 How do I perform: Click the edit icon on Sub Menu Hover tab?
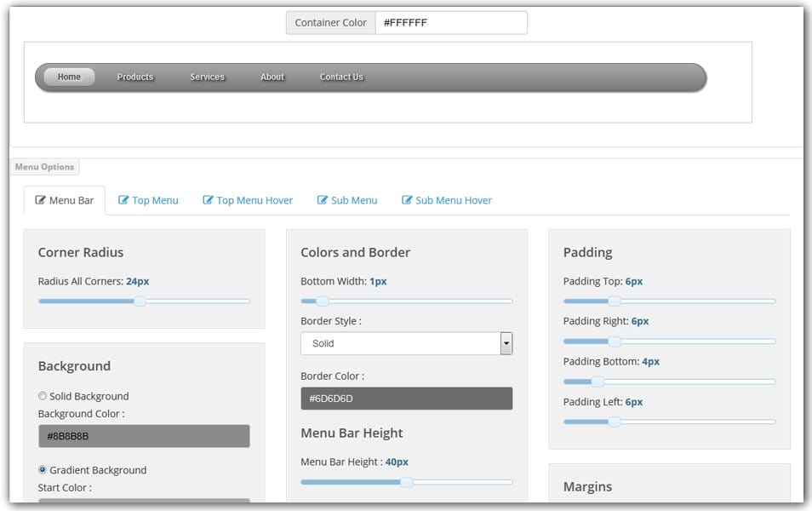[406, 200]
